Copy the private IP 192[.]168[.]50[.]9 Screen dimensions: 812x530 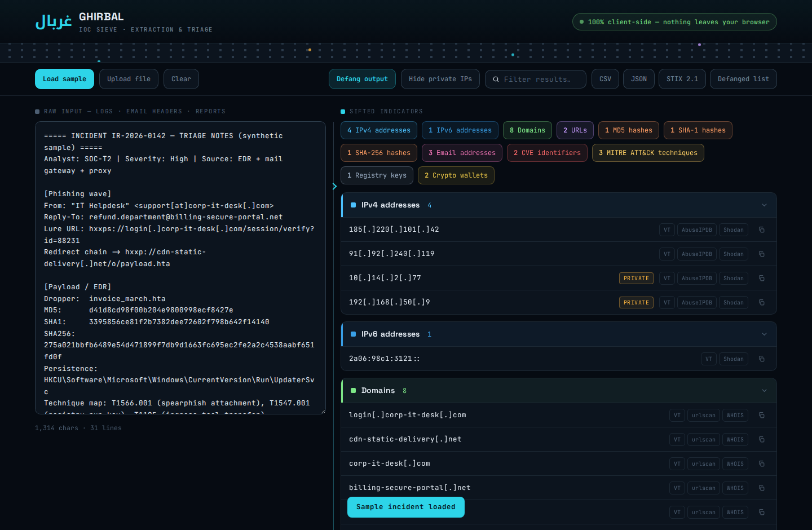[x=761, y=302]
